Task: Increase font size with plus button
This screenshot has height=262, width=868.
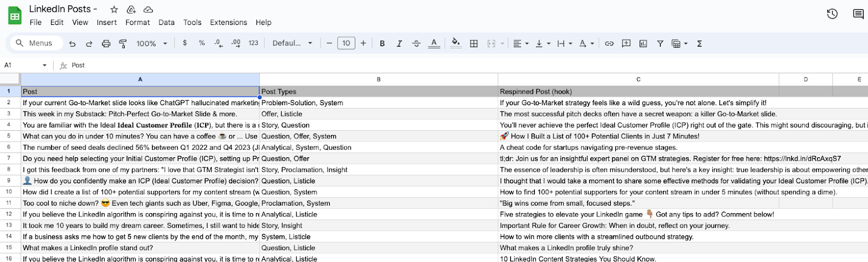Action: coord(363,43)
